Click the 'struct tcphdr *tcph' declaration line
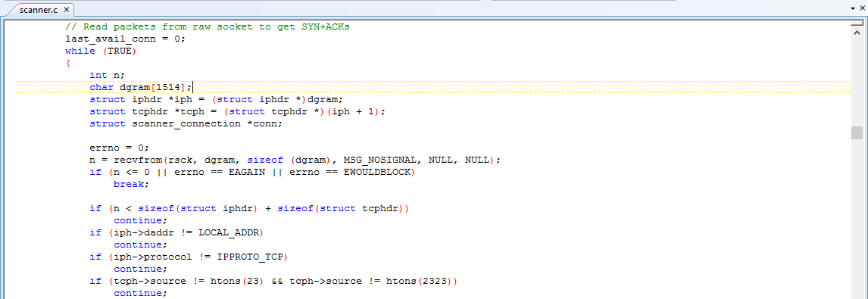This screenshot has height=299, width=868. tap(238, 112)
